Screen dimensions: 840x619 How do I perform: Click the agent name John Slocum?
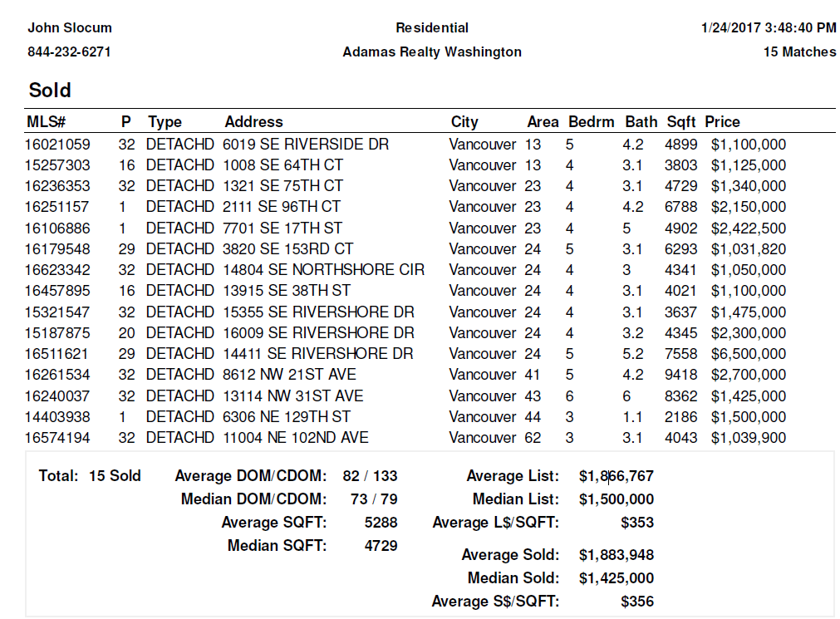coord(70,28)
